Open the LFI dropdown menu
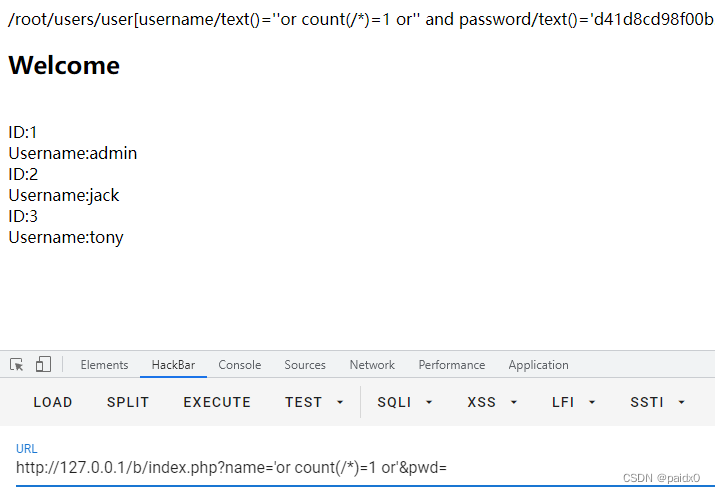The height and width of the screenshot is (493, 715). [574, 402]
